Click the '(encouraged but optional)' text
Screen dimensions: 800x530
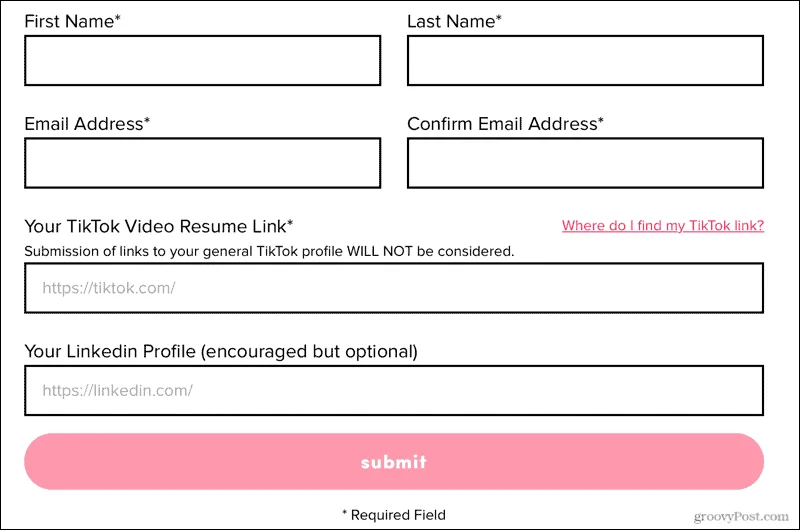click(x=309, y=351)
